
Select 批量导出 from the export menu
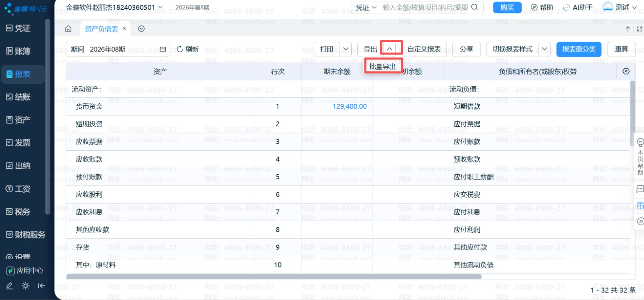(382, 67)
